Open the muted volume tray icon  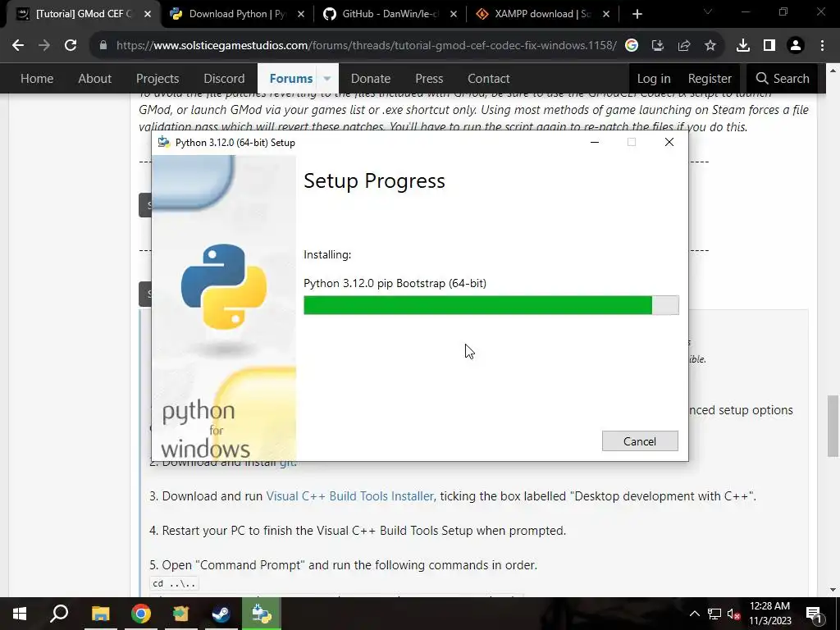point(734,614)
